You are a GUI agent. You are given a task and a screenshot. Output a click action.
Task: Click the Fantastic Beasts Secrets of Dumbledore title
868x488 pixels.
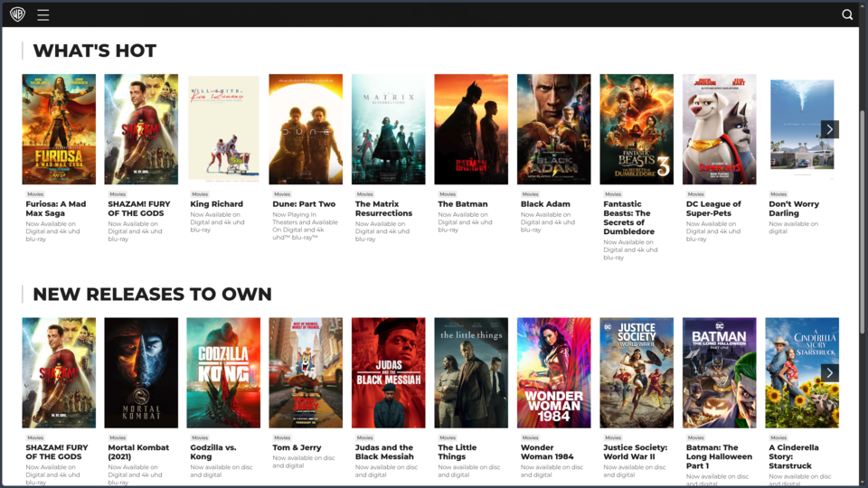[629, 218]
